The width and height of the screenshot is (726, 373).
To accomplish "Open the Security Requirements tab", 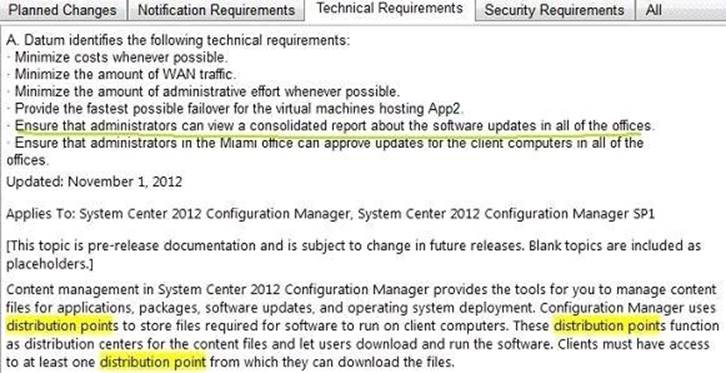I will tap(554, 10).
